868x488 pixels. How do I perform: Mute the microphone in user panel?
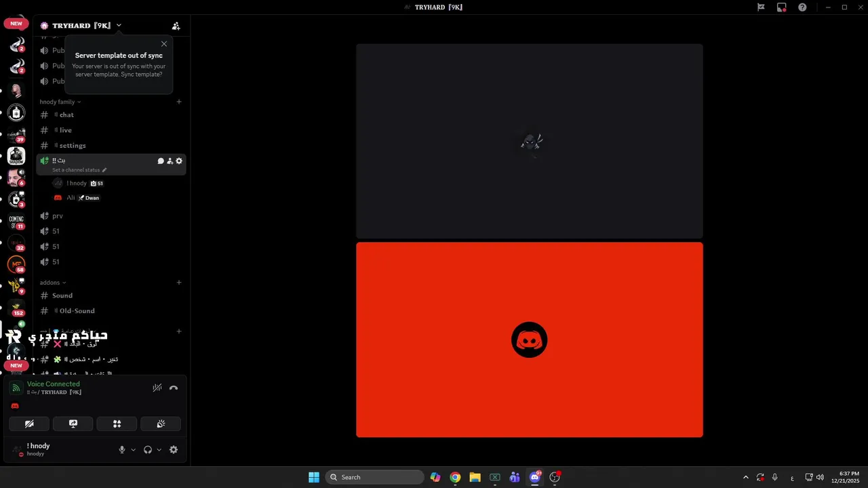click(122, 450)
